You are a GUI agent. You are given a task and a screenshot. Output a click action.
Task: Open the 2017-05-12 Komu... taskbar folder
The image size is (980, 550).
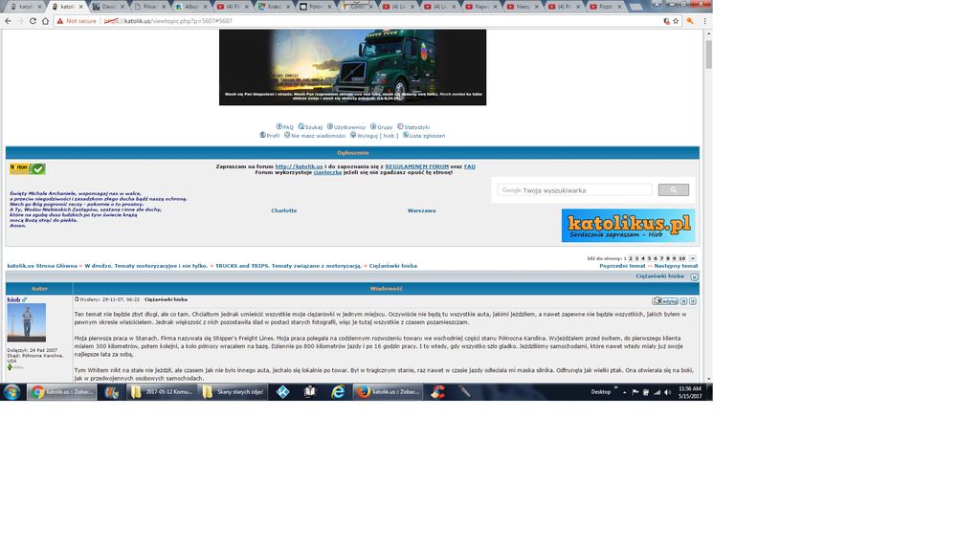click(162, 392)
